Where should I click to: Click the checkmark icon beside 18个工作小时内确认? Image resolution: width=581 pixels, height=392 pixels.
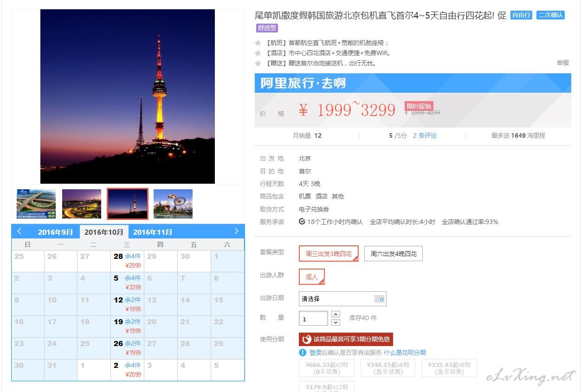click(x=302, y=222)
